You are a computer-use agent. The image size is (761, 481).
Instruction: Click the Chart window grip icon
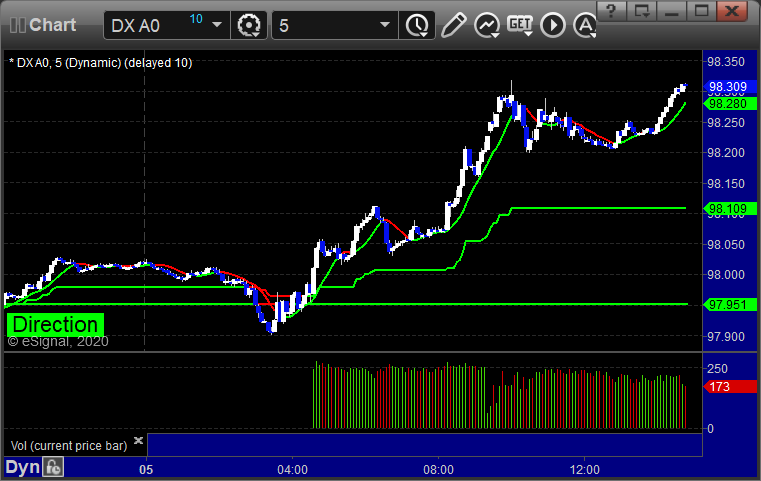click(17, 25)
